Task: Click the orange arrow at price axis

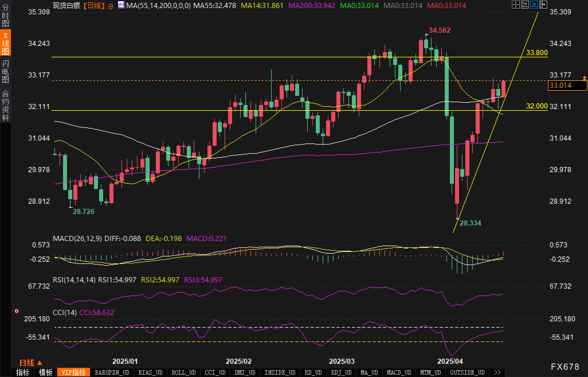Action: [x=584, y=78]
